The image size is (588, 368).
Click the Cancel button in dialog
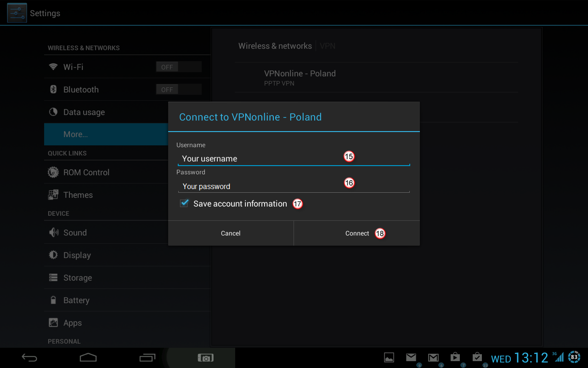[231, 233]
